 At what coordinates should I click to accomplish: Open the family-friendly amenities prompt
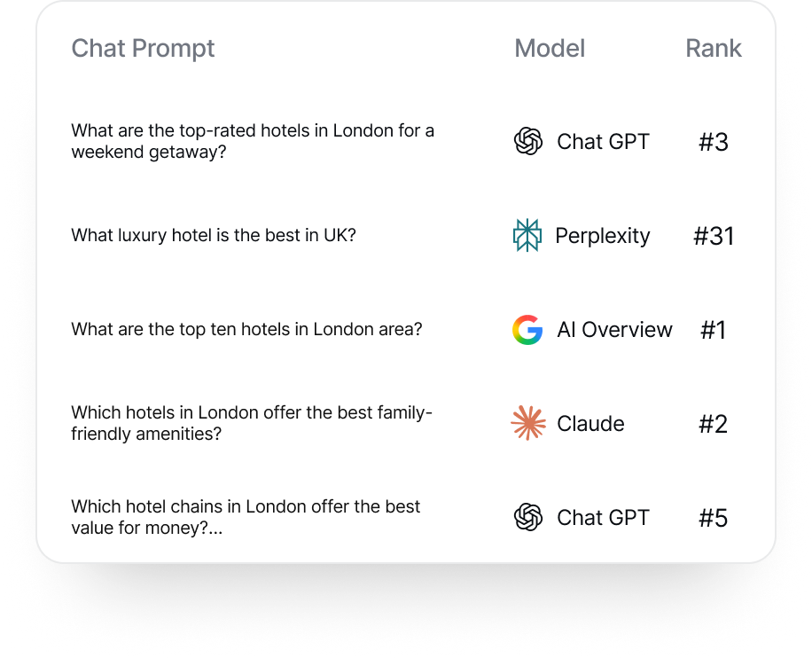(x=252, y=423)
